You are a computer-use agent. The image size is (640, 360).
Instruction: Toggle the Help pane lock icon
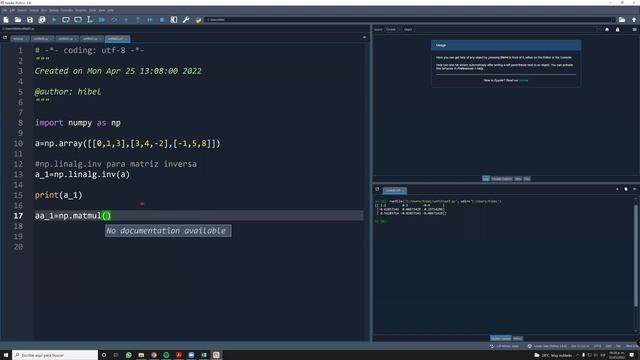point(618,29)
